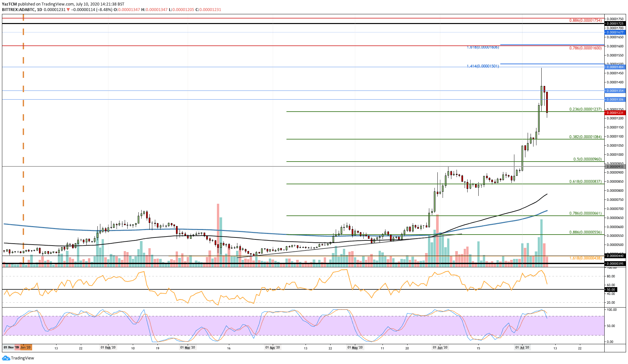The height and width of the screenshot is (364, 628).
Task: Select the blue 0.00001484 price label
Action: tap(615, 67)
